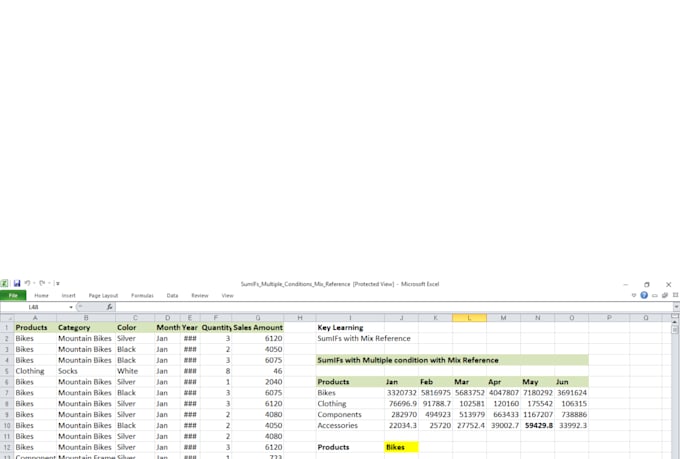The height and width of the screenshot is (459, 680).
Task: Select row 10 header
Action: pos(7,426)
